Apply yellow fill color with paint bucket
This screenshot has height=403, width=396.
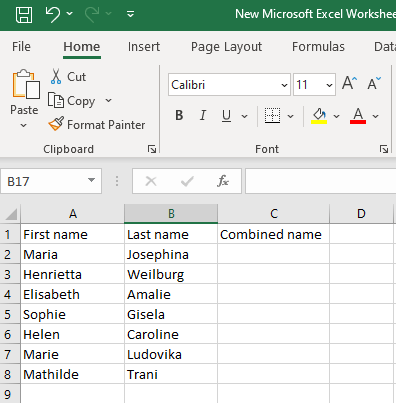pos(319,116)
